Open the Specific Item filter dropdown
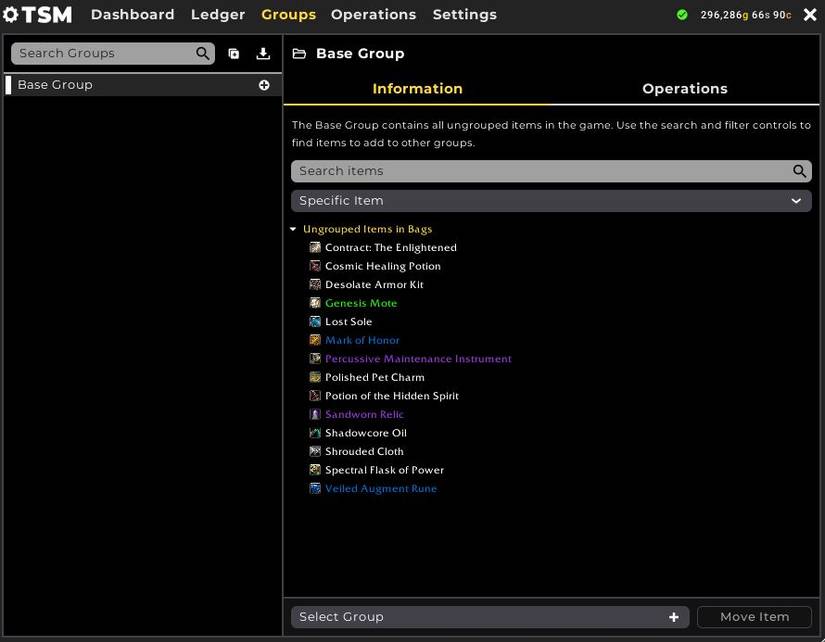 tap(551, 201)
